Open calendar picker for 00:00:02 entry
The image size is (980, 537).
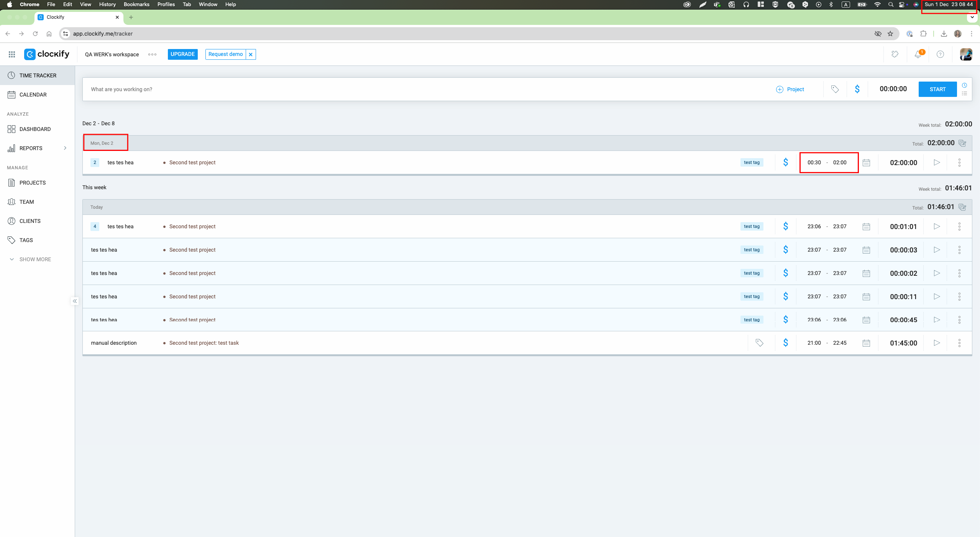[866, 273]
